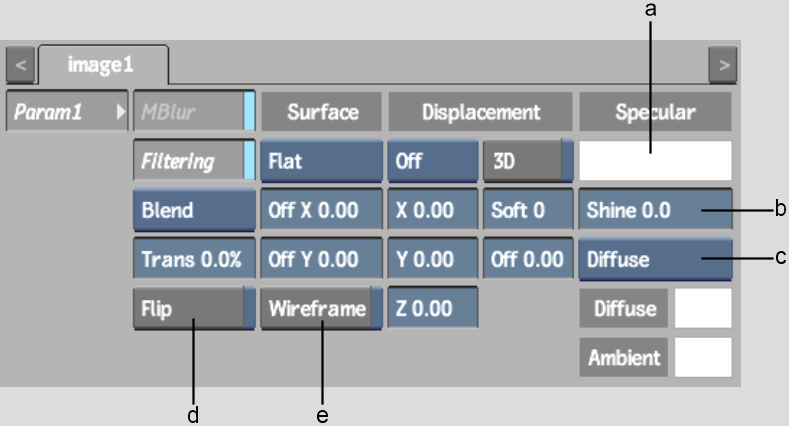Image resolution: width=789 pixels, height=426 pixels.
Task: Click the right scroll arrow icon
Action: point(723,66)
